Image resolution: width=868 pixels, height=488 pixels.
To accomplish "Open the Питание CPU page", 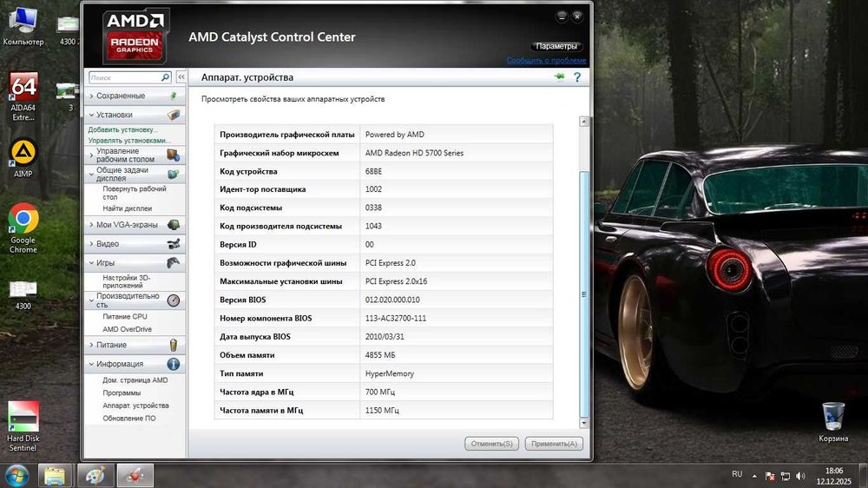I will tap(124, 317).
